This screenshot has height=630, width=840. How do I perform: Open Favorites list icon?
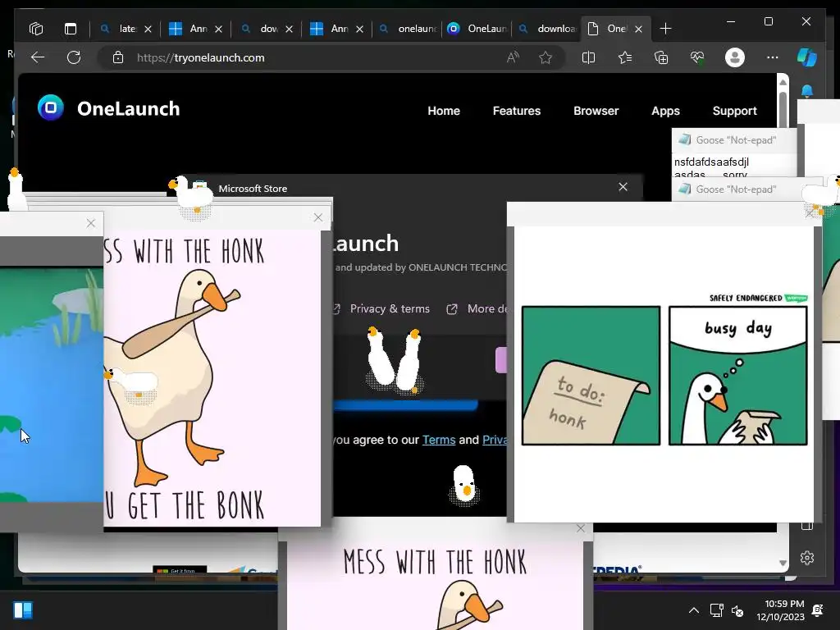tap(624, 57)
